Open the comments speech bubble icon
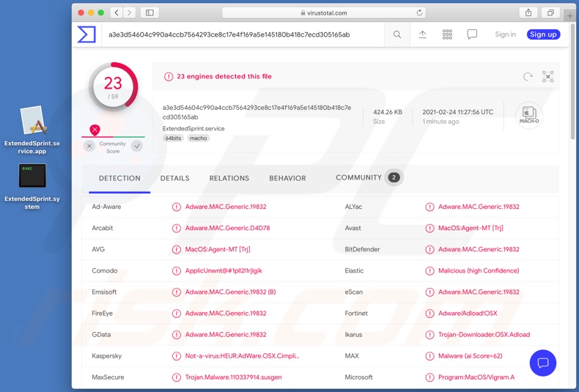The width and height of the screenshot is (579, 392). (472, 34)
